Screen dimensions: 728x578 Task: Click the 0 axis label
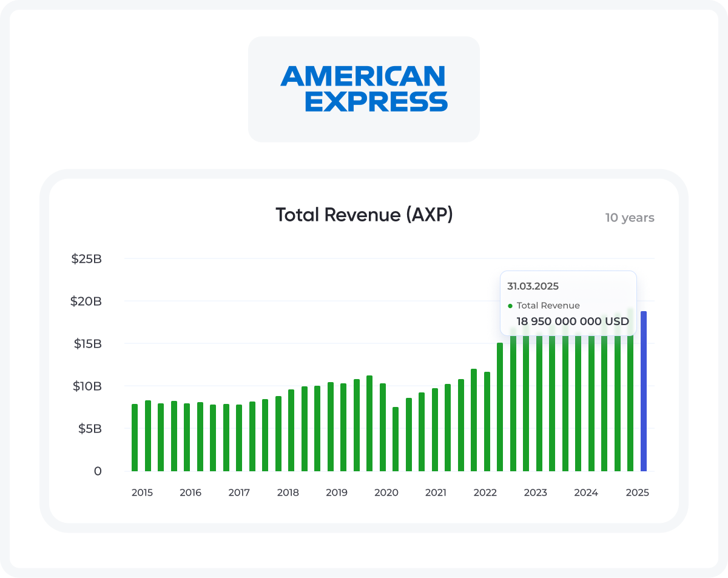tap(98, 471)
